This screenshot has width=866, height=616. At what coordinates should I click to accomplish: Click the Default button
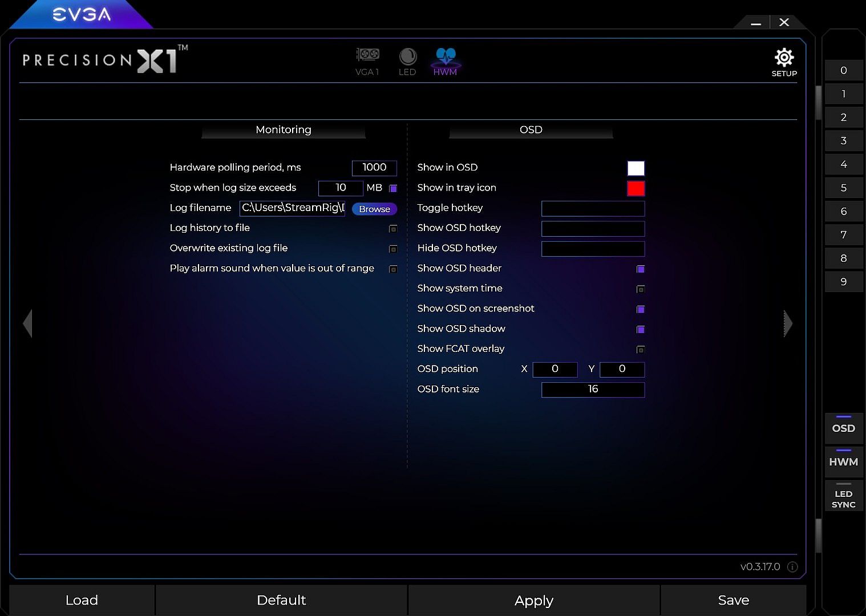pos(281,600)
